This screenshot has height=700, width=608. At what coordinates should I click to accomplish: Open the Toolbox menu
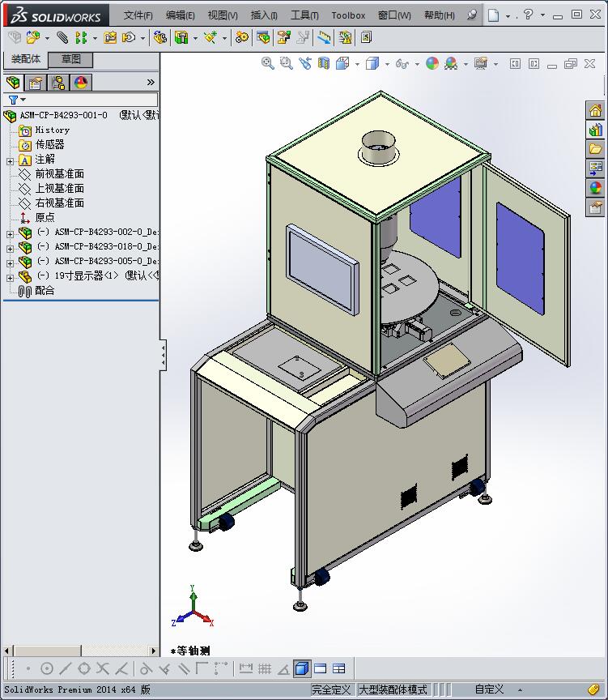(348, 15)
